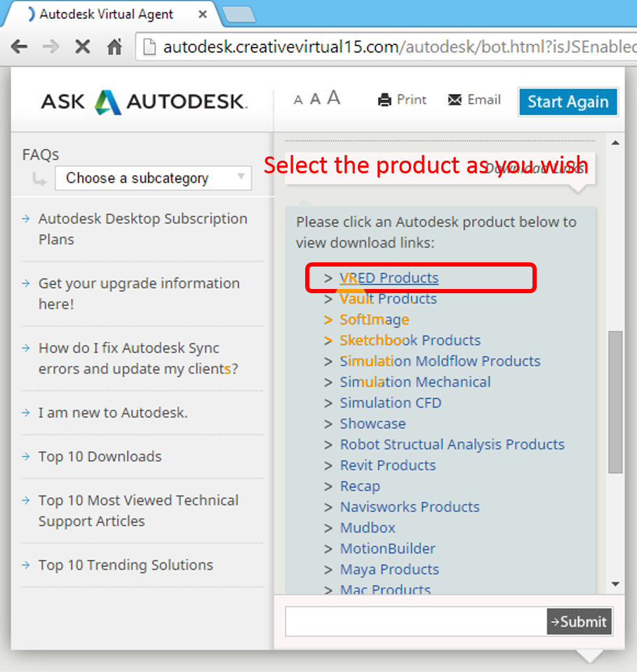Open How do I fix Autodesk Sync errors FAQ
The height and width of the screenshot is (672, 637).
138,358
